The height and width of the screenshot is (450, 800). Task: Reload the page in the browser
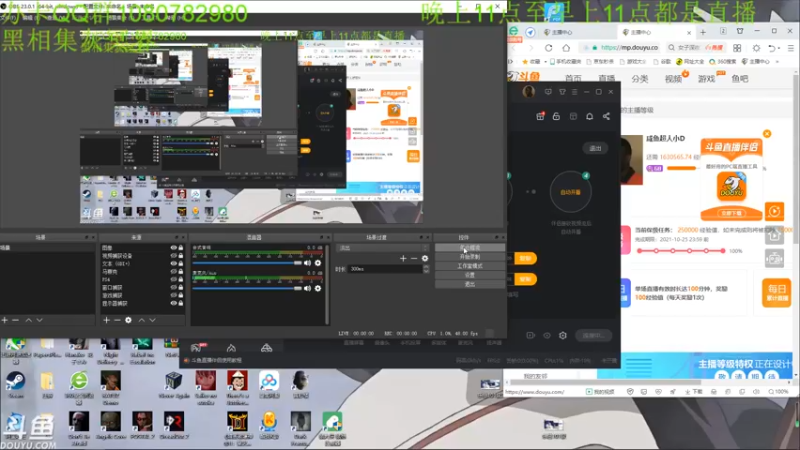coord(548,48)
